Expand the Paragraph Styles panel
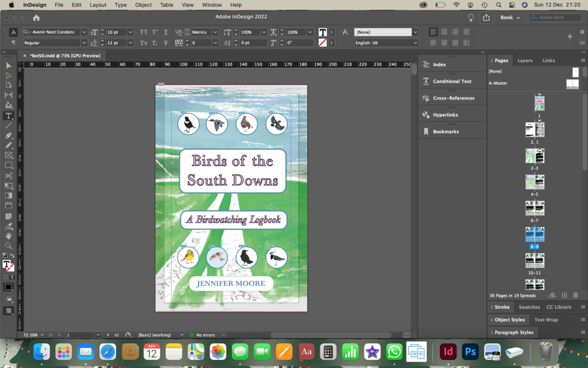Image resolution: width=588 pixels, height=368 pixels. (x=514, y=332)
